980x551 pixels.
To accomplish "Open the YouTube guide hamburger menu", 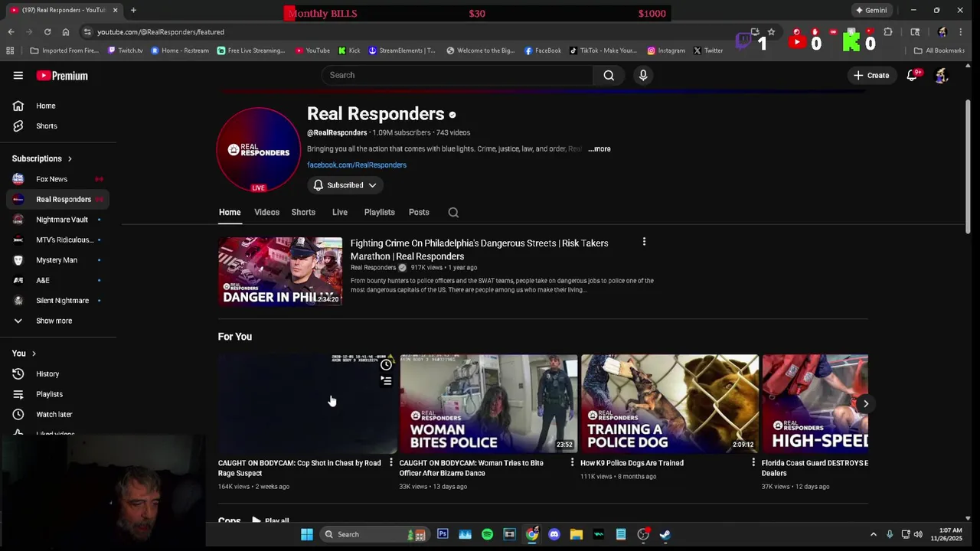I will [18, 75].
